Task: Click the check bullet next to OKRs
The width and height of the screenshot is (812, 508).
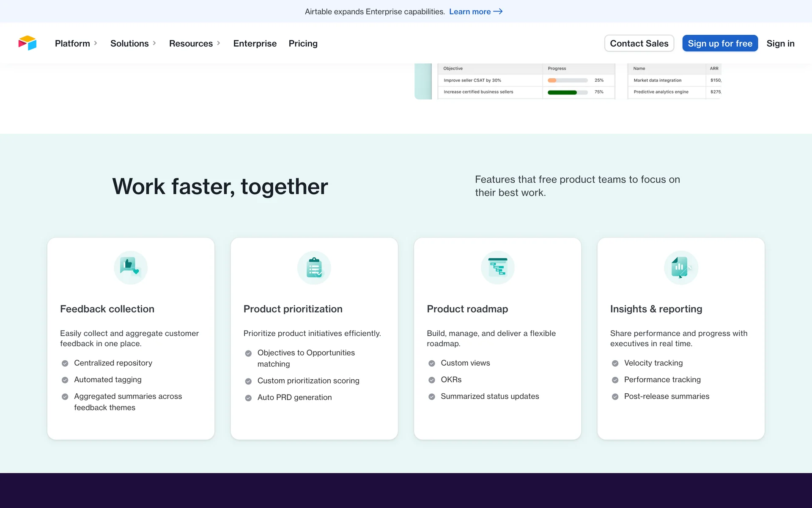Action: [431, 380]
